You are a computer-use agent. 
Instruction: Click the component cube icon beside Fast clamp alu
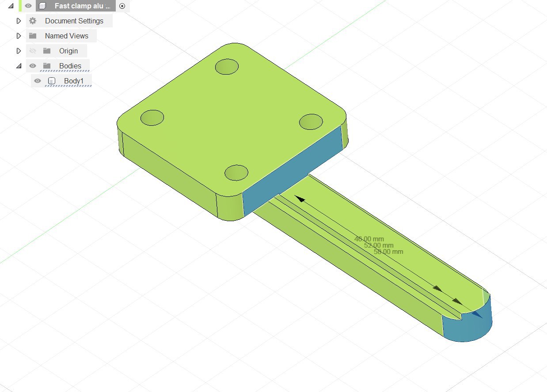click(42, 6)
